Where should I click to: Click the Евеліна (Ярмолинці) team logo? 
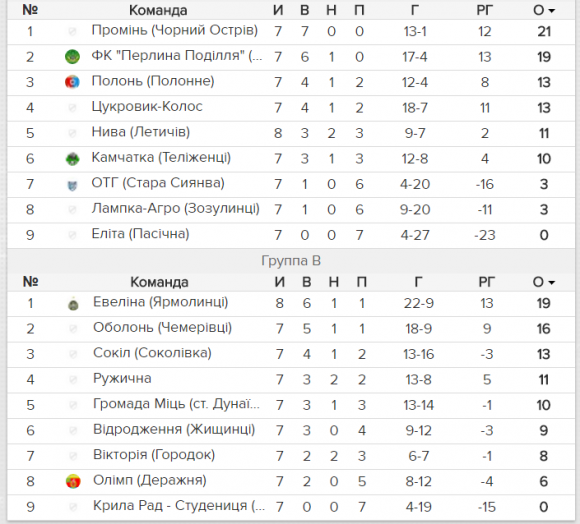point(73,304)
